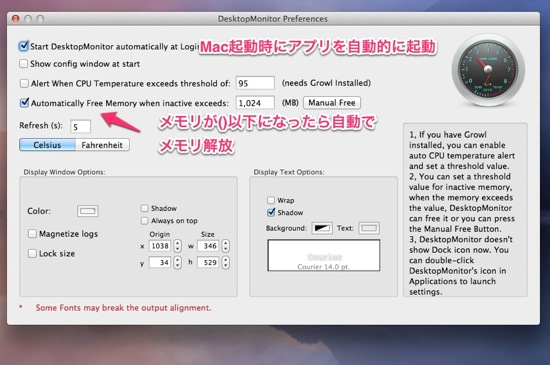Click the Refresh seconds input field
Screen dimensions: 550x365
click(x=80, y=127)
